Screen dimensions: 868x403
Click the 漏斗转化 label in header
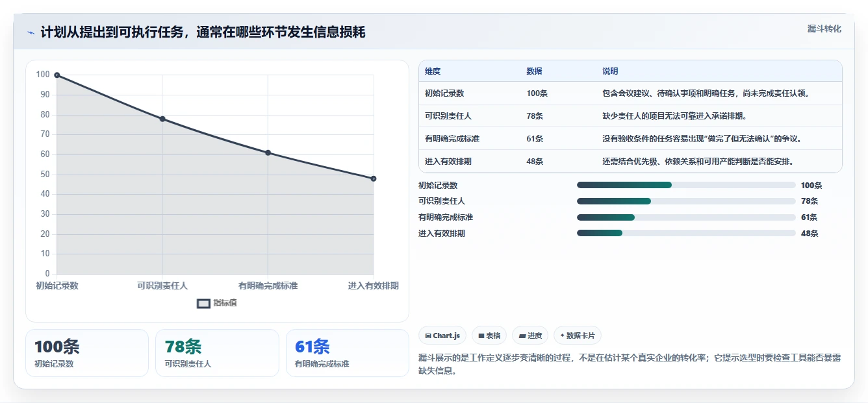(x=824, y=29)
